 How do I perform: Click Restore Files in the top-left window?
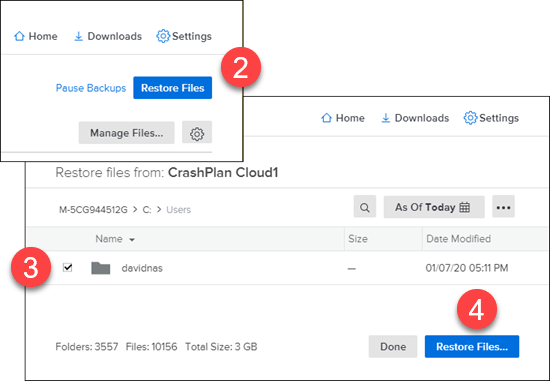click(173, 88)
